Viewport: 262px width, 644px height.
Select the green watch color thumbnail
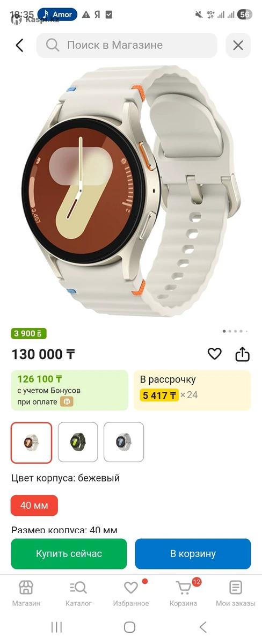[78, 442]
